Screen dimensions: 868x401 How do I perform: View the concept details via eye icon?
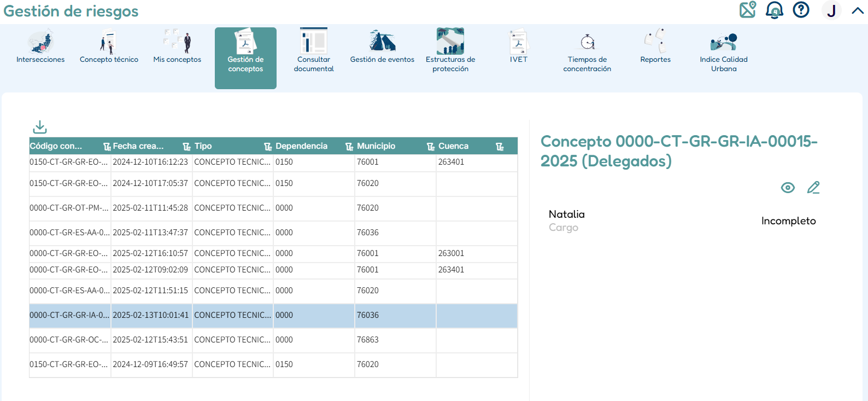788,188
